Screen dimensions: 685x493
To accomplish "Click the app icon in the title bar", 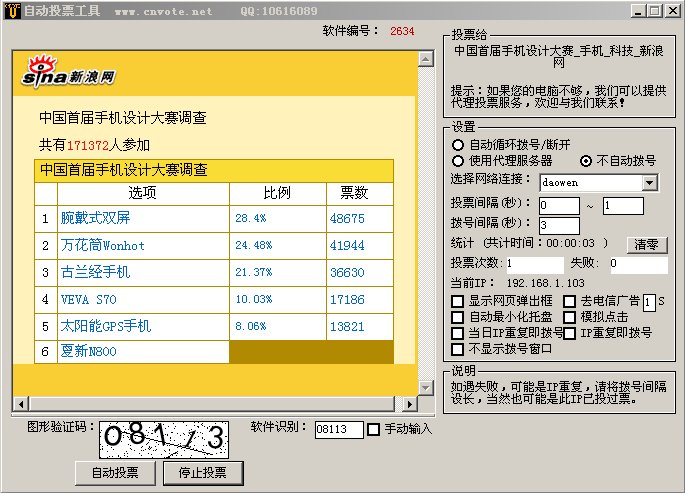I will (x=10, y=11).
